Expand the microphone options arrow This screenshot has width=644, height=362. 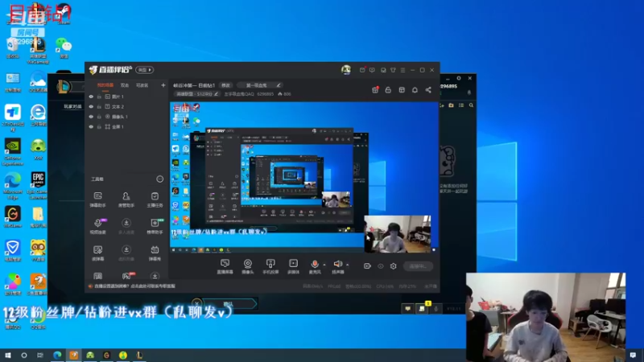coord(324,265)
